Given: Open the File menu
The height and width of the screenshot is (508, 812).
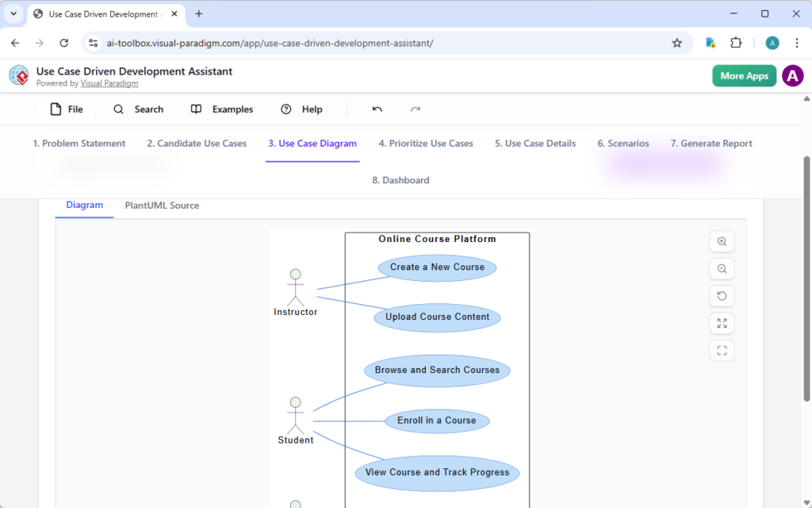Looking at the screenshot, I should coord(67,109).
